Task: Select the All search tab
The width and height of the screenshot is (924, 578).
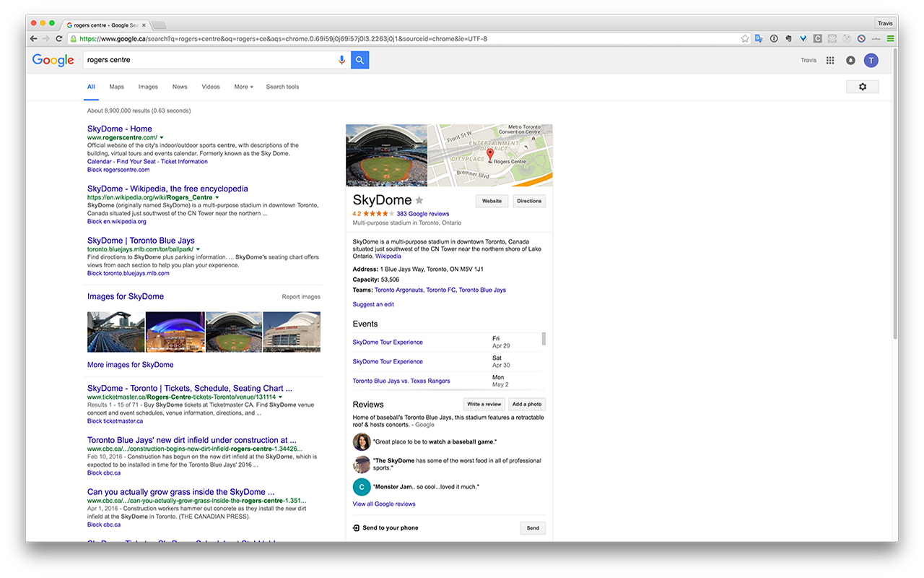Action: click(x=91, y=87)
